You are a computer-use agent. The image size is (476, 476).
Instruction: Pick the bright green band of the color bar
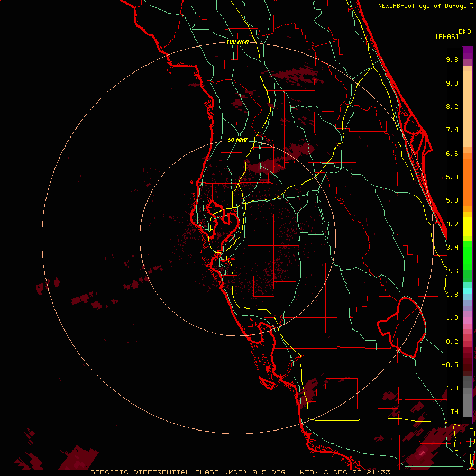(467, 255)
